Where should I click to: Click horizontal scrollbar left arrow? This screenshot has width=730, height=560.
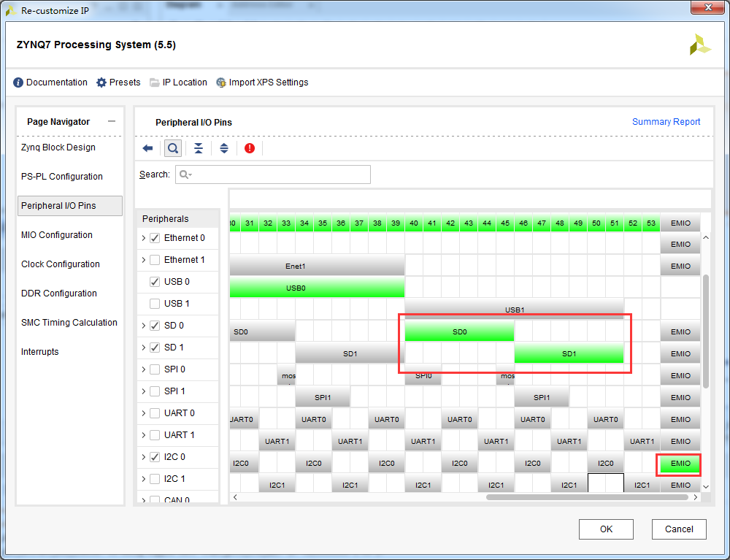click(x=235, y=497)
